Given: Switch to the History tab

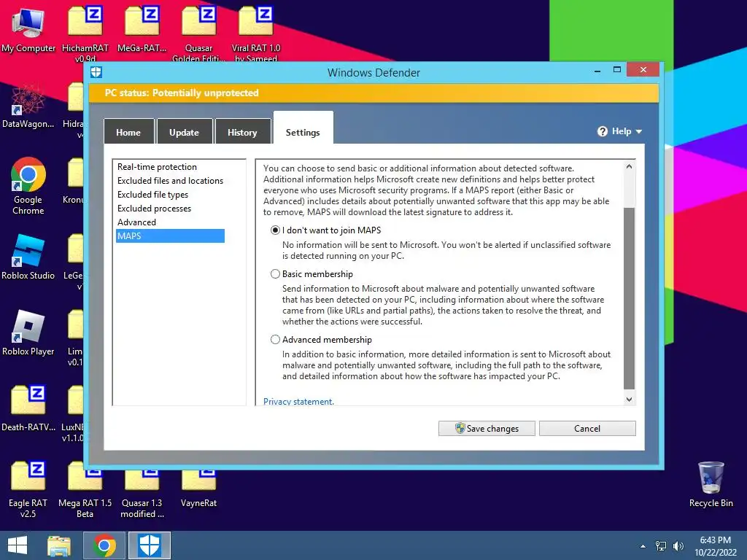Looking at the screenshot, I should tap(242, 133).
